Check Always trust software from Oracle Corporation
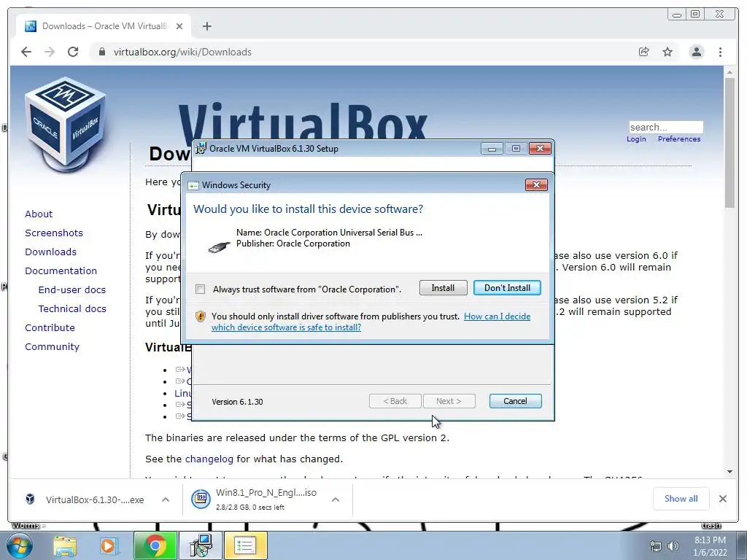747x560 pixels. pos(201,289)
